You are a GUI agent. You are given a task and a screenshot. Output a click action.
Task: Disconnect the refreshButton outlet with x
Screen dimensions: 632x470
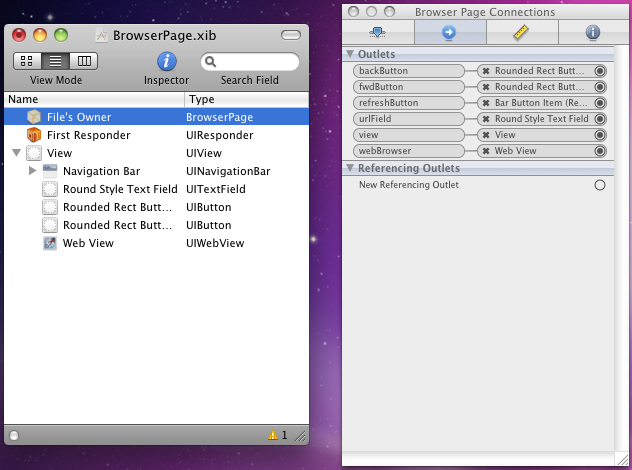(x=486, y=103)
